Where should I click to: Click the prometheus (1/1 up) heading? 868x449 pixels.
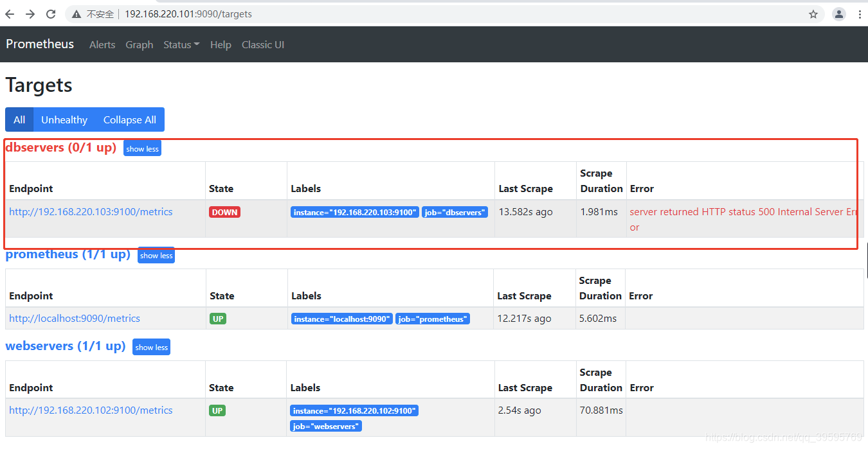68,254
